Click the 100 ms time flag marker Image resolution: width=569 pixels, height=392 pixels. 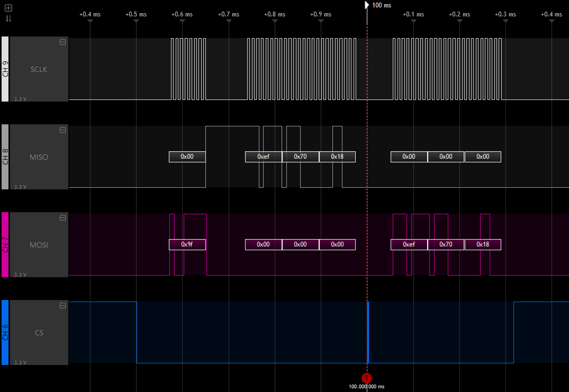click(367, 5)
